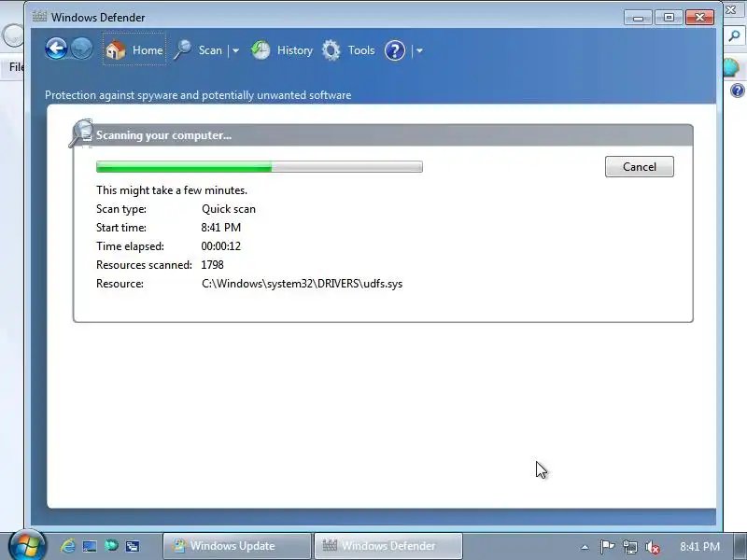
Task: Click Windows Defender taskbar button
Action: click(x=388, y=546)
